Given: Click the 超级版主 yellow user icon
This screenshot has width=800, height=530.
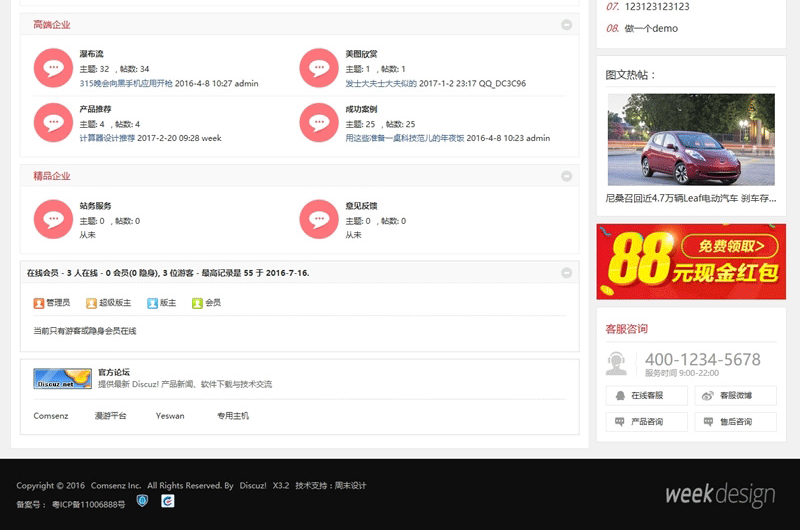Looking at the screenshot, I should (91, 303).
